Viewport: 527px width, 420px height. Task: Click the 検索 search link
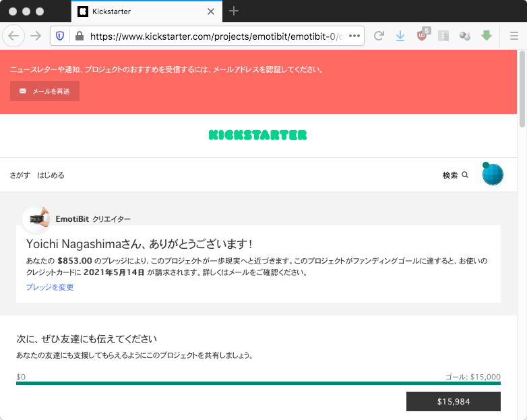pyautogui.click(x=455, y=175)
